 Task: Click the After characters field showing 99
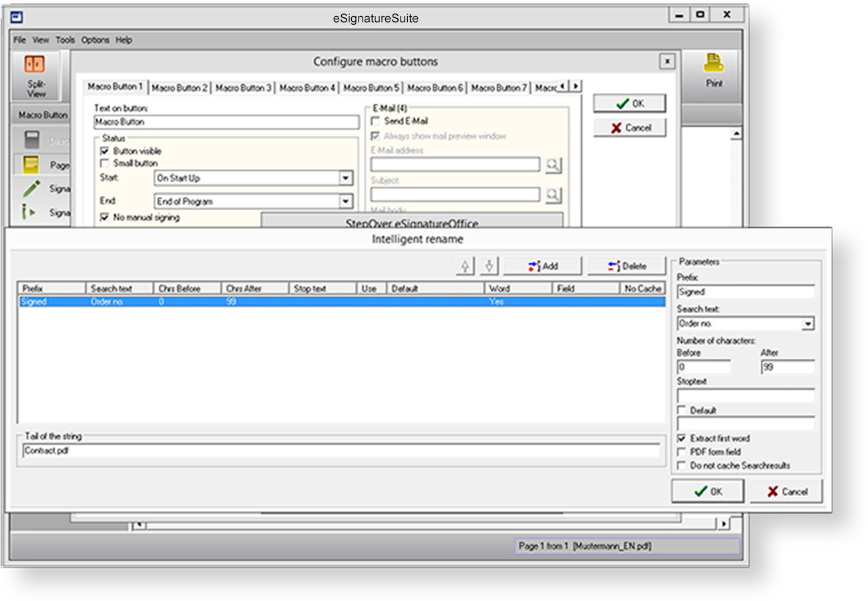(x=788, y=367)
